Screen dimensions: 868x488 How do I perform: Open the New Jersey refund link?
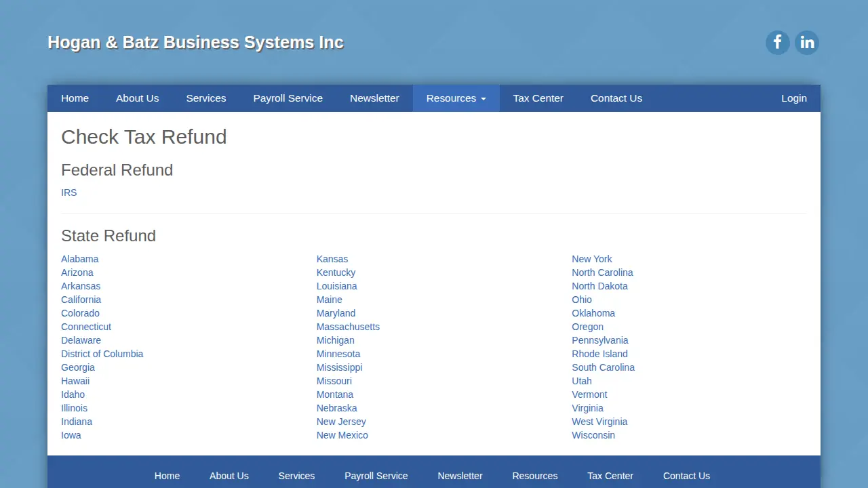coord(341,422)
